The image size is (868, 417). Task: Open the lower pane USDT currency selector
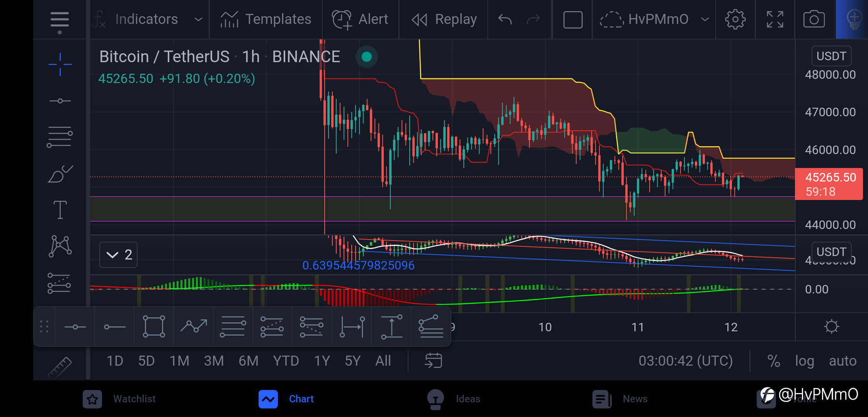(831, 252)
